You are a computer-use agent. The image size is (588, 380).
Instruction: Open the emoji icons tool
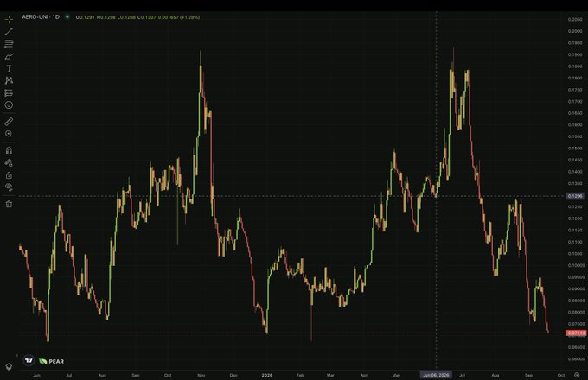(x=9, y=105)
